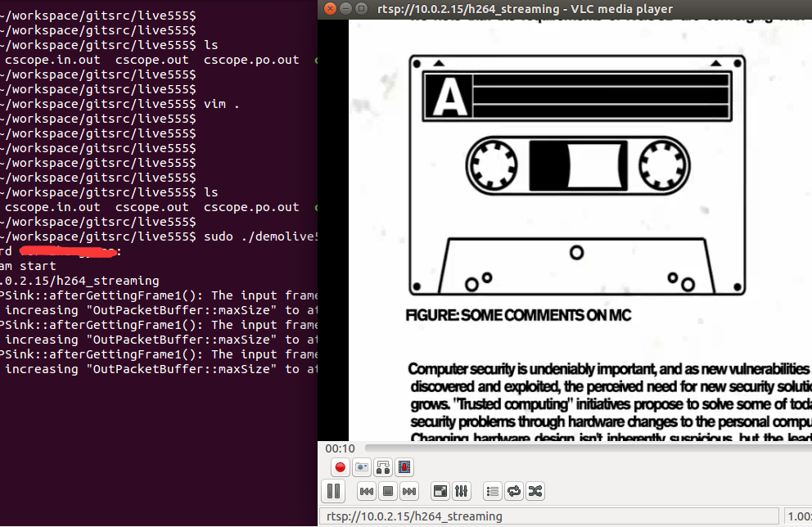Click first 'cscope.in.out' file name in terminal
The width and height of the screenshot is (812, 527).
click(x=52, y=60)
